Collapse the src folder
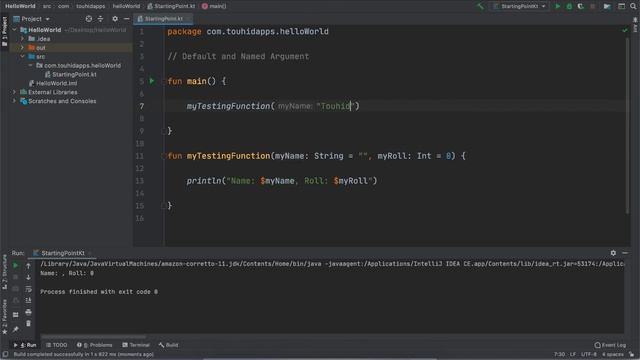640x360 pixels. point(22,57)
